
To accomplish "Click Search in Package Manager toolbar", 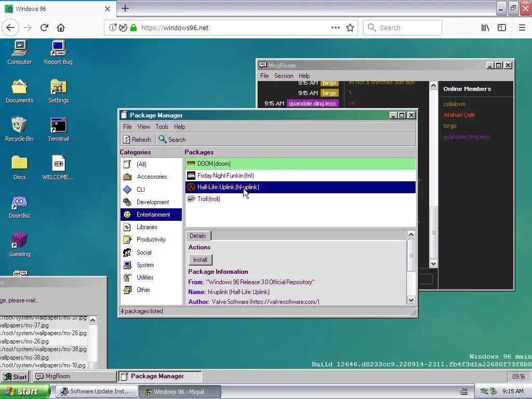I will pyautogui.click(x=172, y=139).
